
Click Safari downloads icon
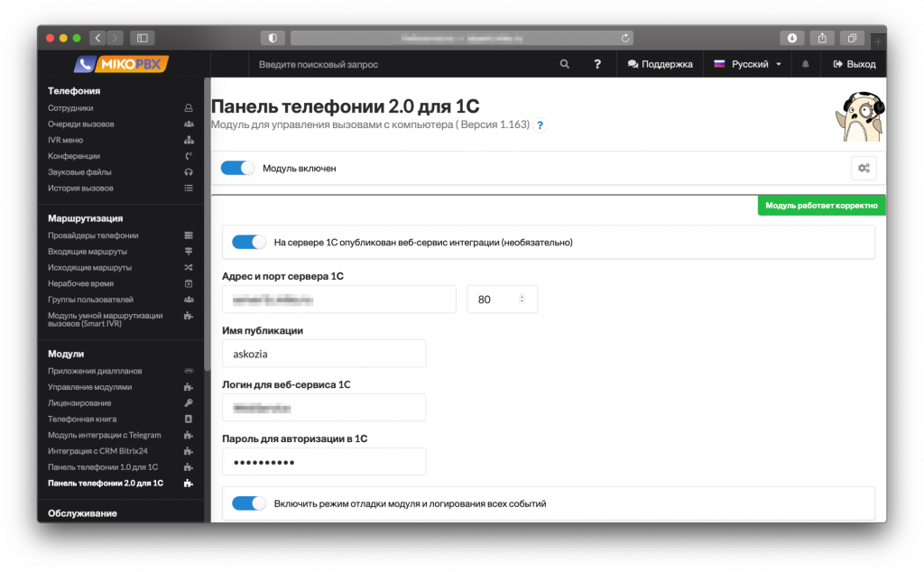791,38
